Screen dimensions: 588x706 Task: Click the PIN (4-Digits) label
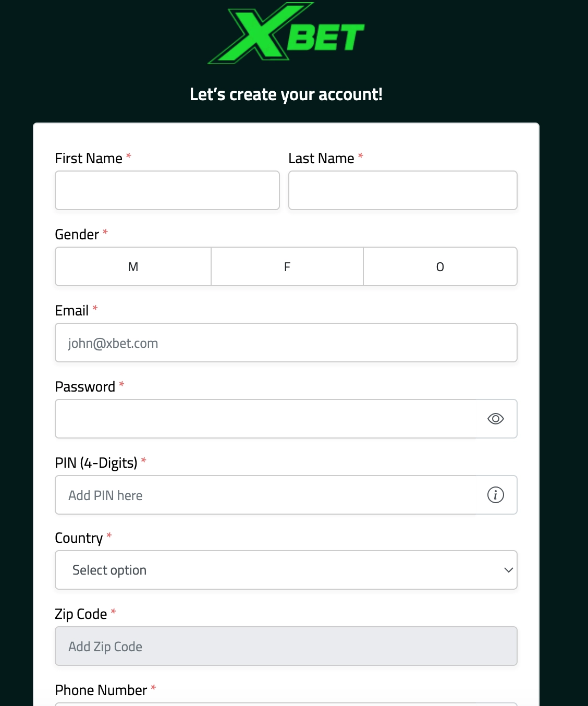click(x=96, y=463)
